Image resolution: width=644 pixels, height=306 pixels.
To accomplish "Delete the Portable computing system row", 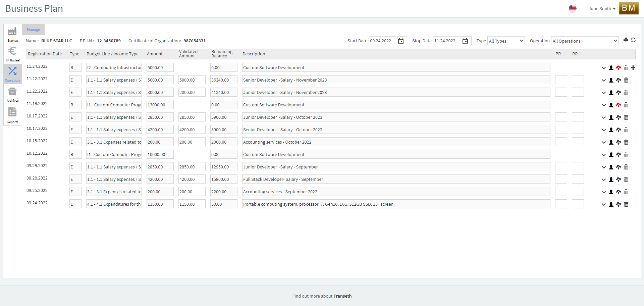I will click(626, 204).
